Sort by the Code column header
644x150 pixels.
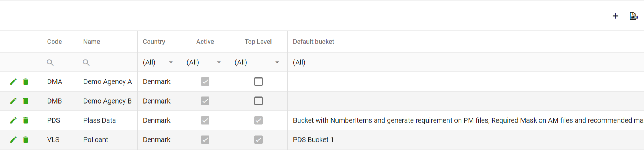(x=55, y=42)
